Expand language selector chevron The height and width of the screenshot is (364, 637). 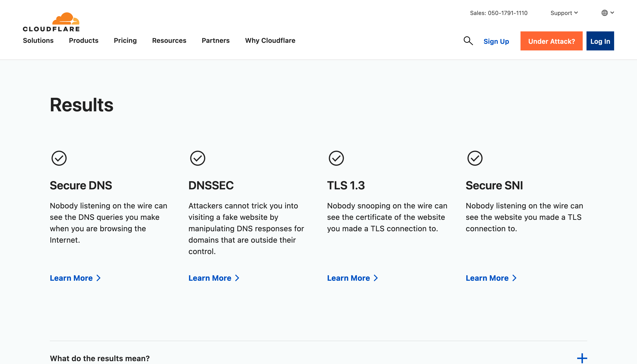pos(612,13)
